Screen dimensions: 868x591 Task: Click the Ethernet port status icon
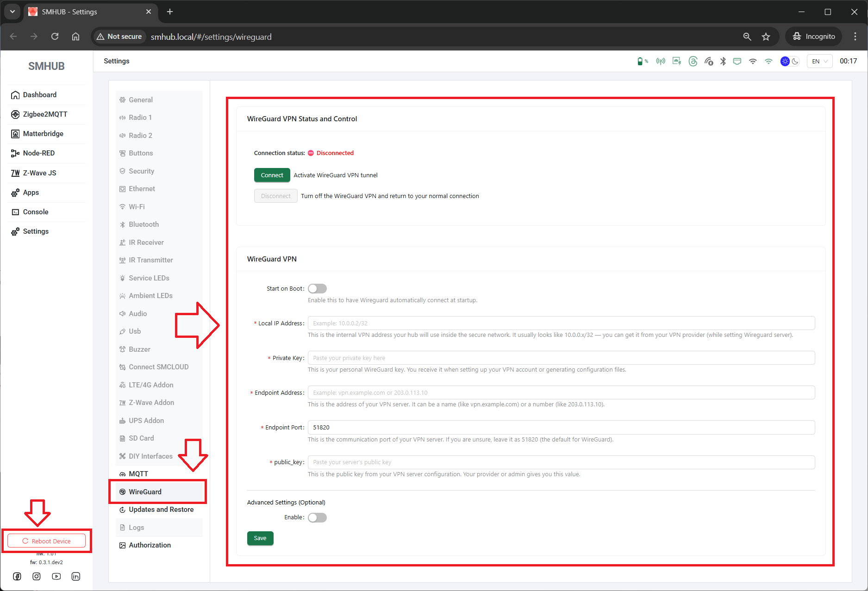737,61
